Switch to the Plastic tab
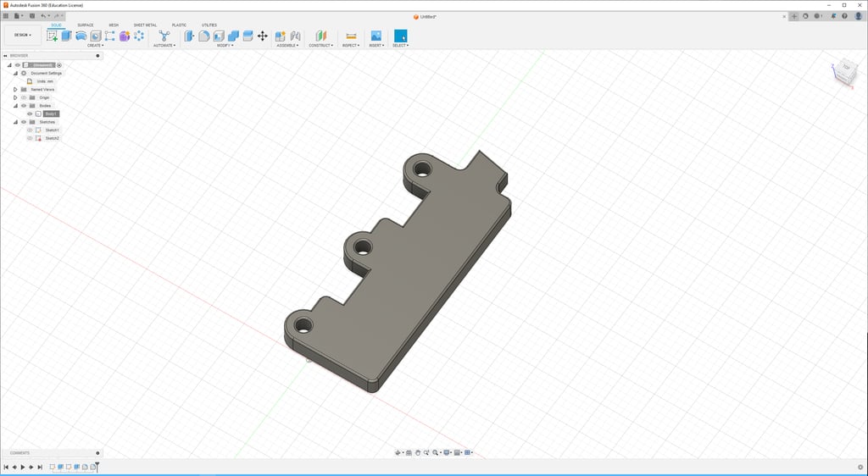Image resolution: width=868 pixels, height=476 pixels. (180, 25)
